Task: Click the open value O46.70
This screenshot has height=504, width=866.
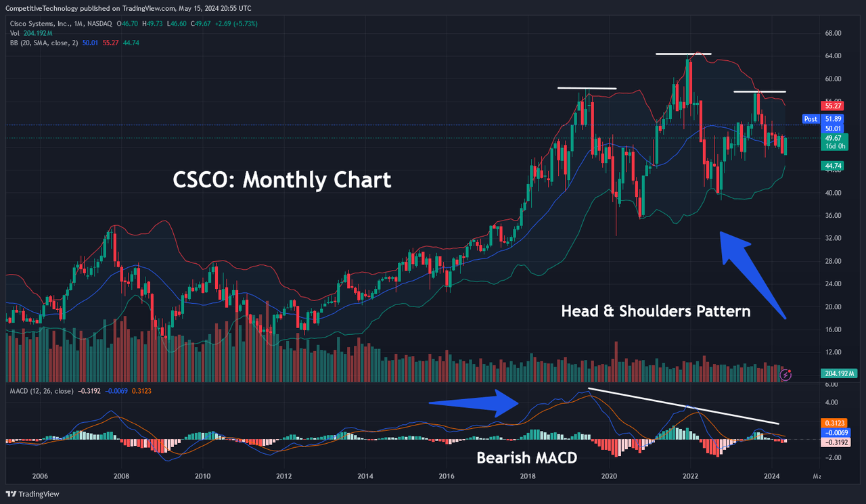Action: pyautogui.click(x=129, y=24)
